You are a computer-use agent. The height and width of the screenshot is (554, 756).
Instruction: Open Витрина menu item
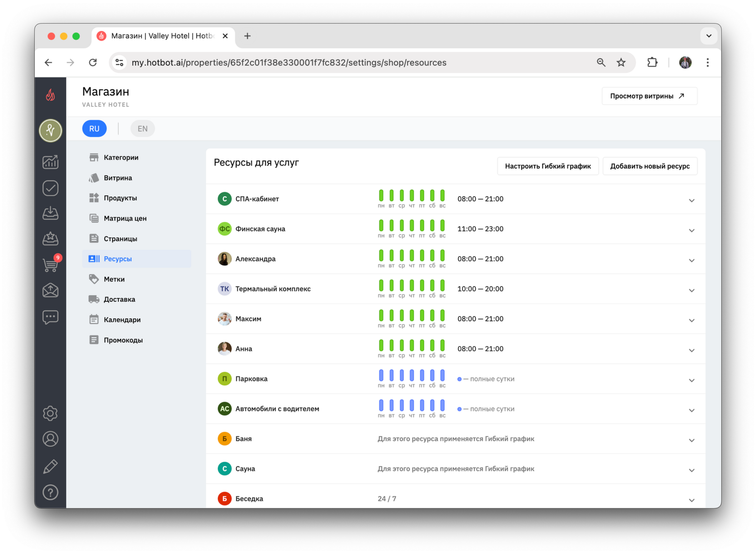click(x=137, y=178)
